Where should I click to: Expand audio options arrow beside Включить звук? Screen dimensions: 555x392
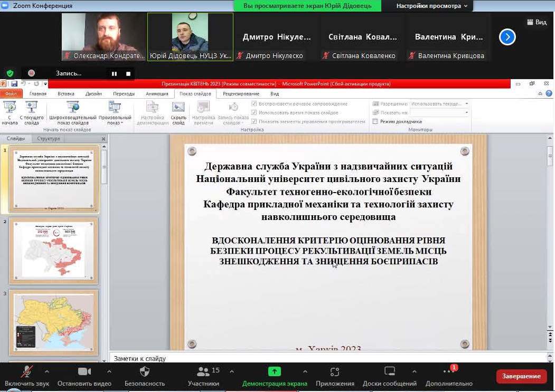[x=47, y=371]
